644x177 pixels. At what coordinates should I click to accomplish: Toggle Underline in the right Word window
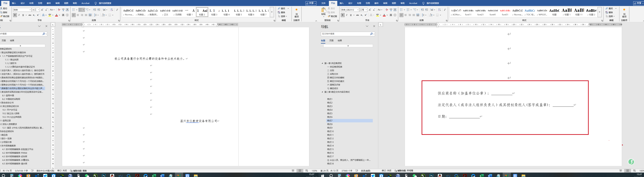click(x=351, y=15)
